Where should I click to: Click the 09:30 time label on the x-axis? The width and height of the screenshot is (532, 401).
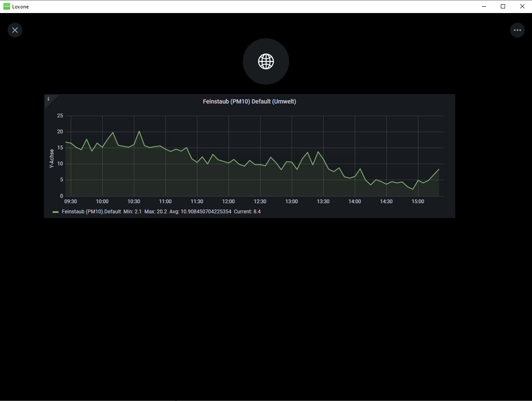click(x=71, y=202)
